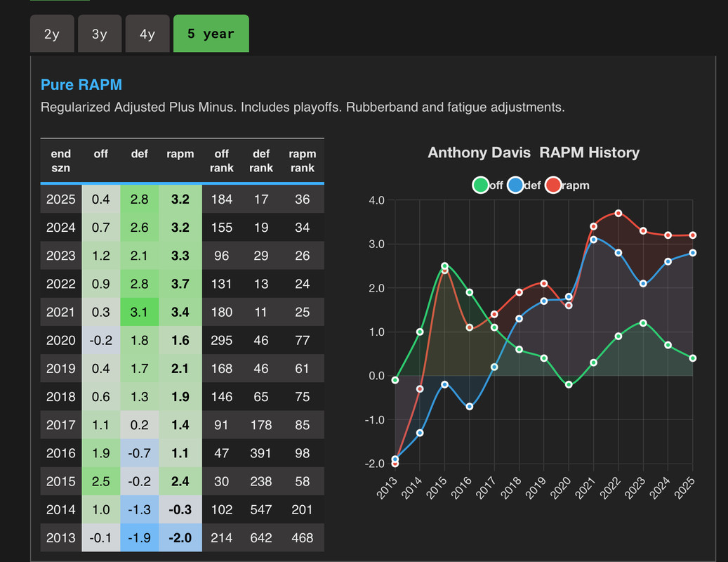Select the 2024 season row label
The height and width of the screenshot is (562, 728).
point(61,228)
